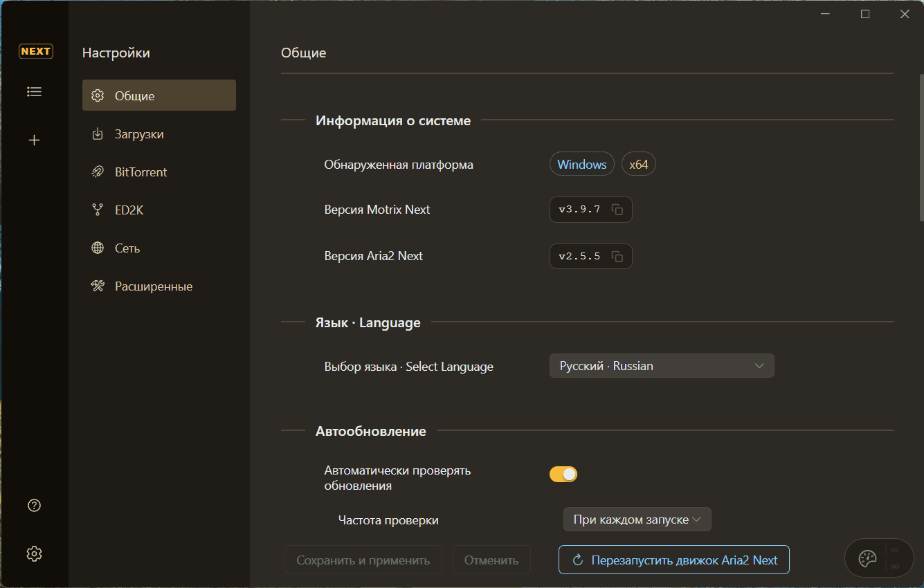The height and width of the screenshot is (588, 924).
Task: Switch to the ED2K settings section
Action: [x=159, y=210]
